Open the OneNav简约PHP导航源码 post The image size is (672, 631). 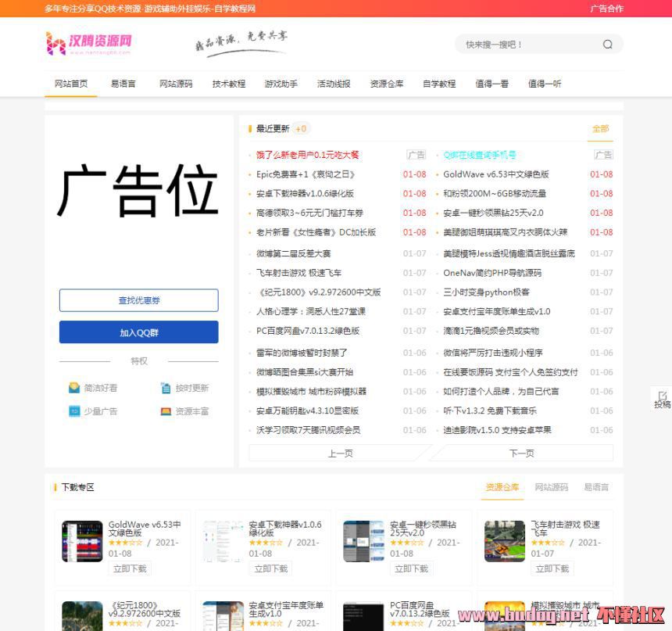pos(492,273)
